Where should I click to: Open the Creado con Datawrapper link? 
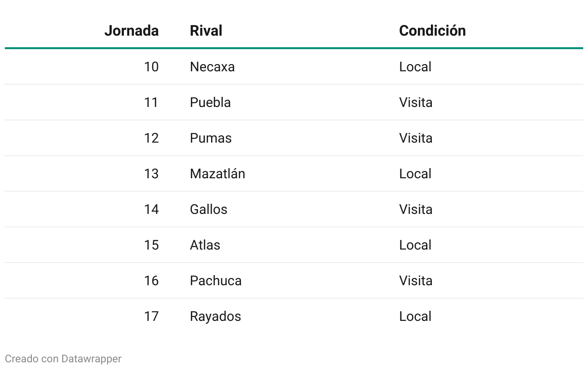63,359
